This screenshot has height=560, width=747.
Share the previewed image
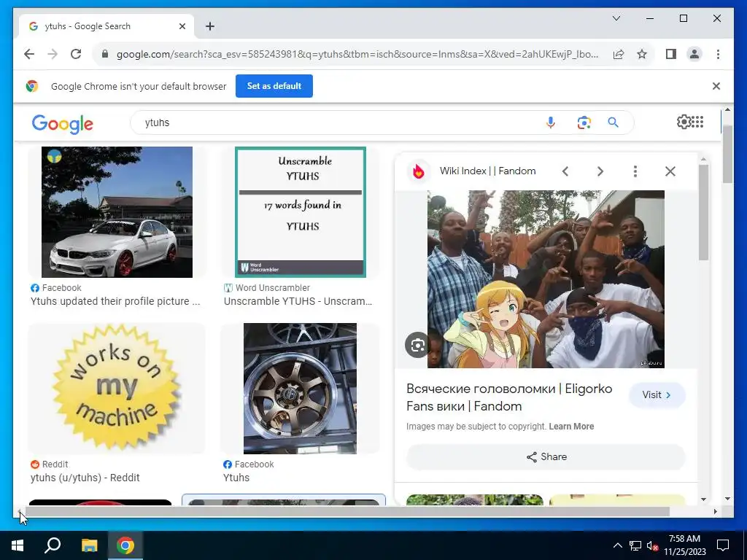pos(546,457)
